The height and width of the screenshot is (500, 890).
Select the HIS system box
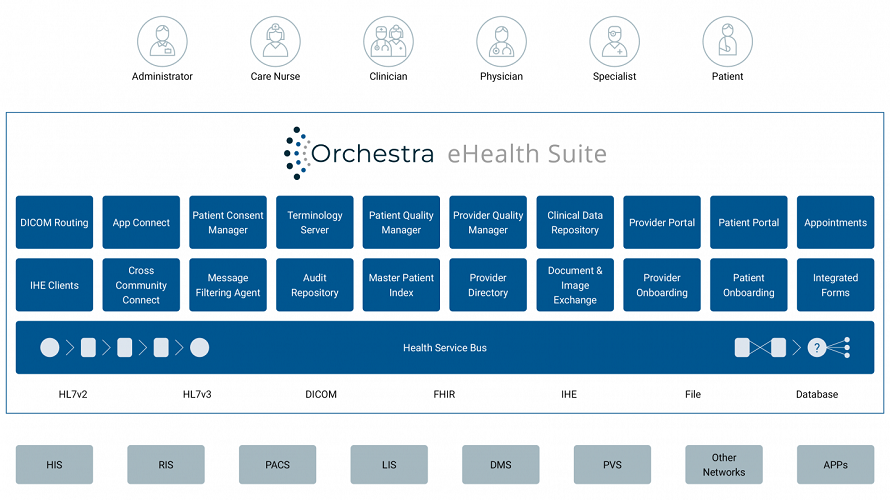tap(54, 464)
